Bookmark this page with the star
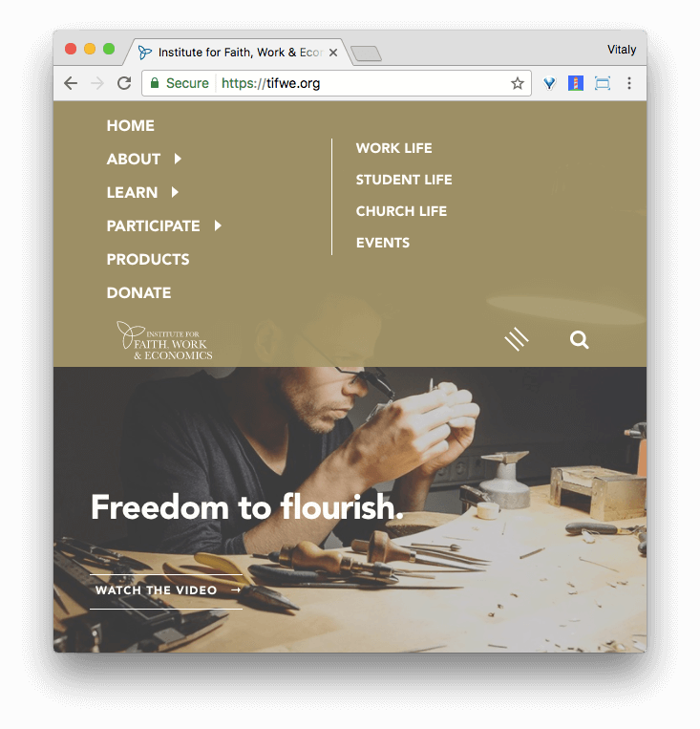This screenshot has height=729, width=700. coord(518,83)
